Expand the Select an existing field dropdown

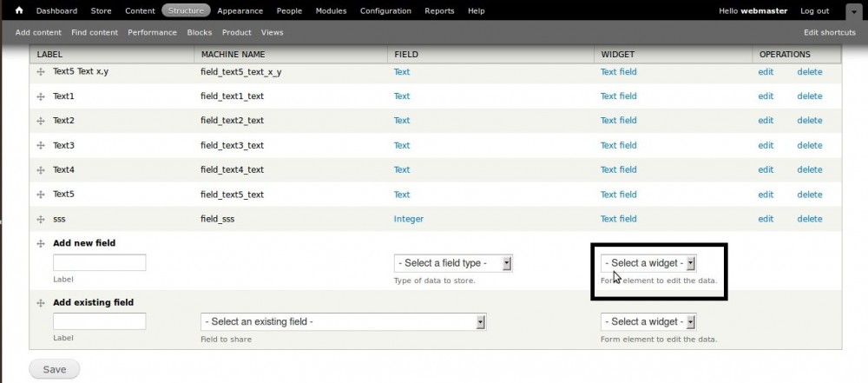pyautogui.click(x=343, y=322)
